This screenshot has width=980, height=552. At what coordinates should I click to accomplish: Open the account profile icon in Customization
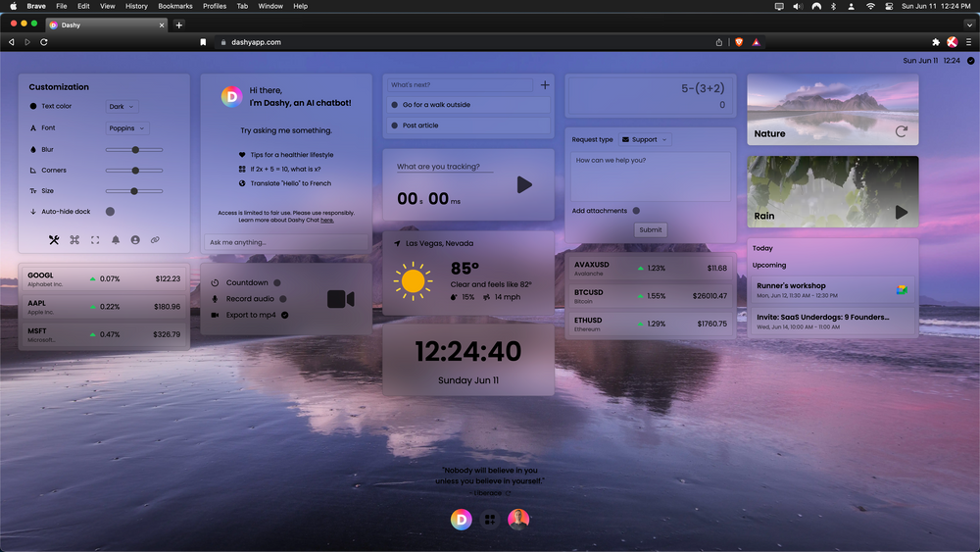[135, 240]
